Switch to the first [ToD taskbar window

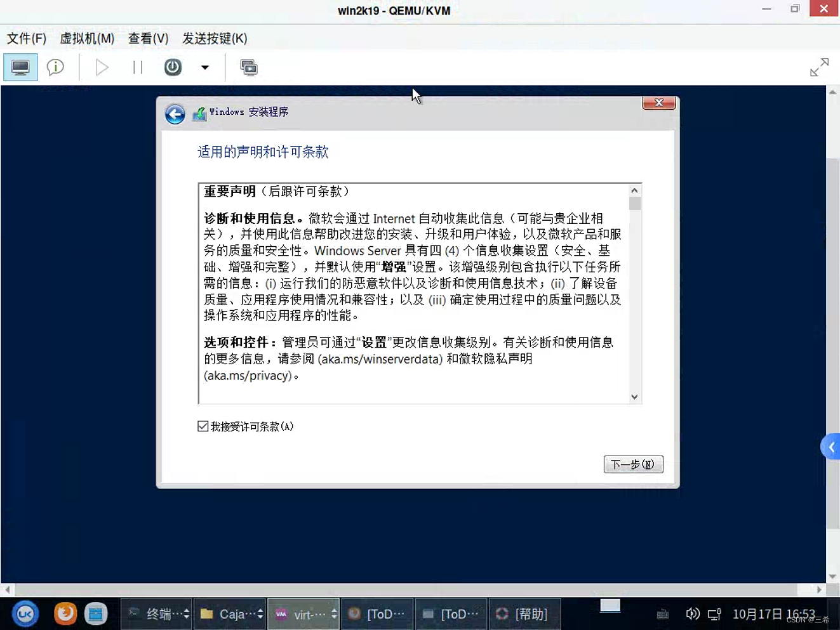(x=377, y=614)
